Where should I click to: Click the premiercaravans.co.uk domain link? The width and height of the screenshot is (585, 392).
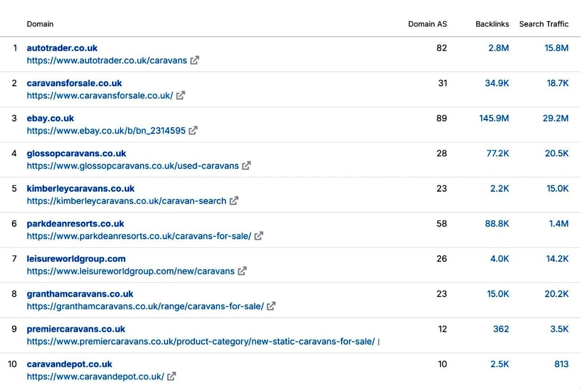[76, 329]
